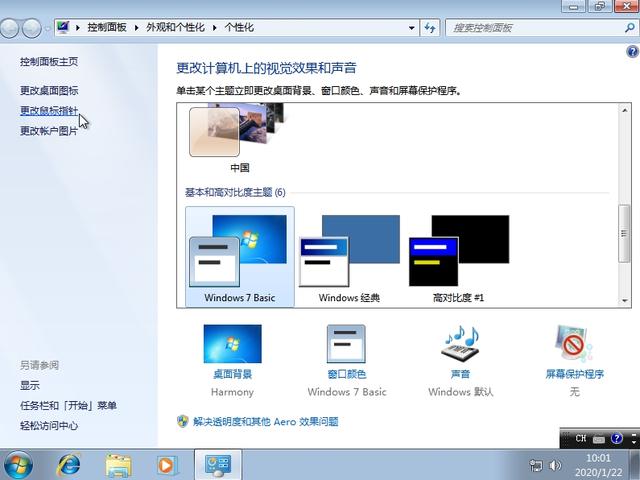The width and height of the screenshot is (640, 480).
Task: Open 更改鼠标指针 link
Action: [49, 111]
